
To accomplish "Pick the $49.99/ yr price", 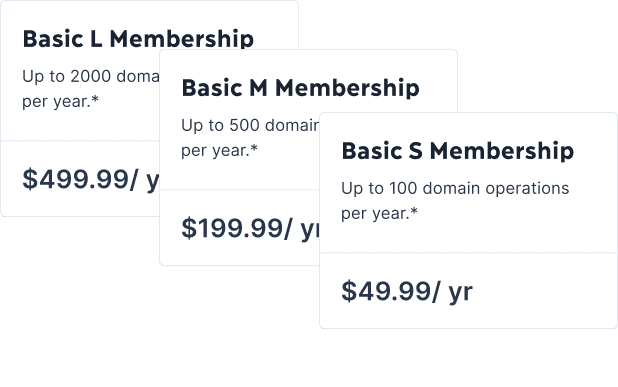I will (407, 292).
